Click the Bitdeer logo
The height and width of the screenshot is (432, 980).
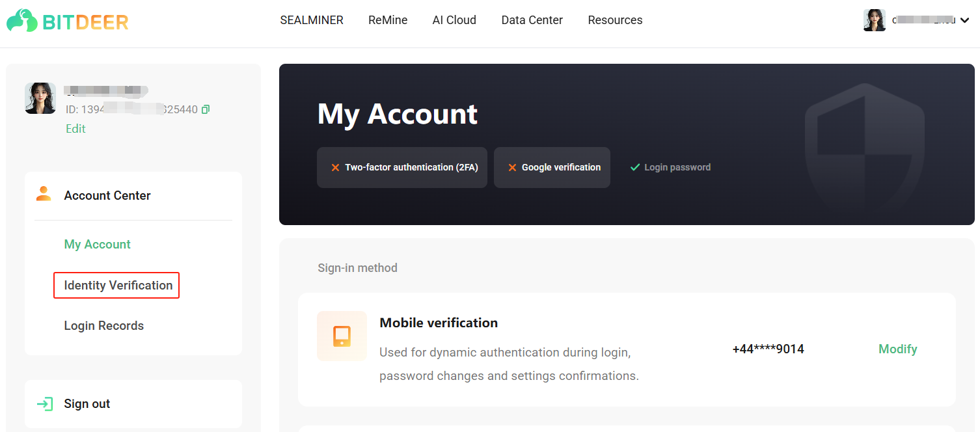pyautogui.click(x=67, y=20)
